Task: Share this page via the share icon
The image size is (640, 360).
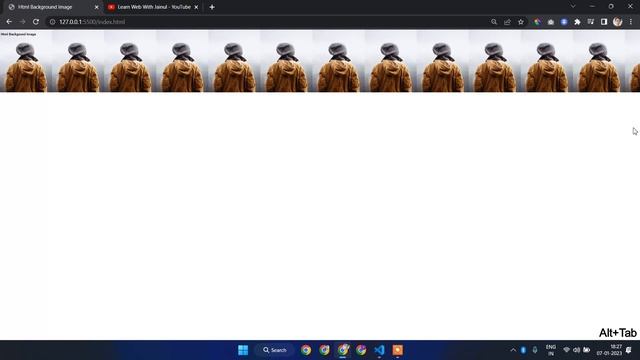Action: (x=507, y=22)
